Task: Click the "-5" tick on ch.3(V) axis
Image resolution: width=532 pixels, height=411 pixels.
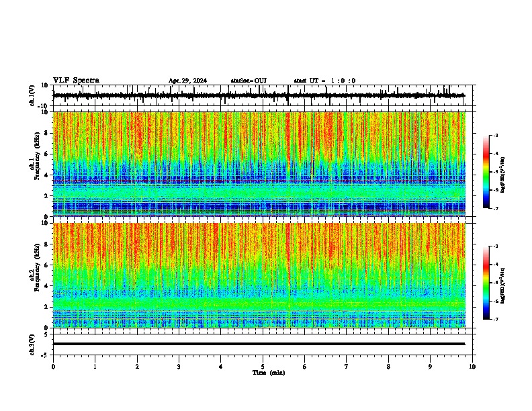Action: (x=45, y=355)
